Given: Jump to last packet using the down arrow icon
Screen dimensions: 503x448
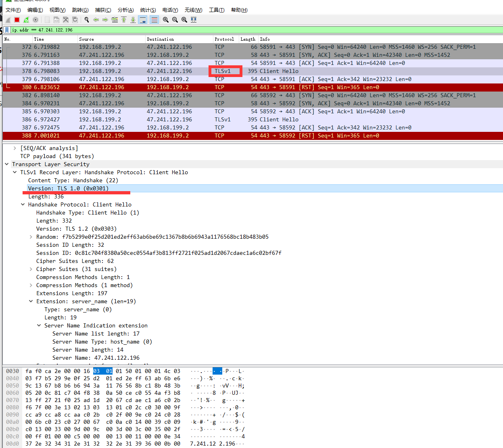Looking at the screenshot, I should tap(133, 19).
